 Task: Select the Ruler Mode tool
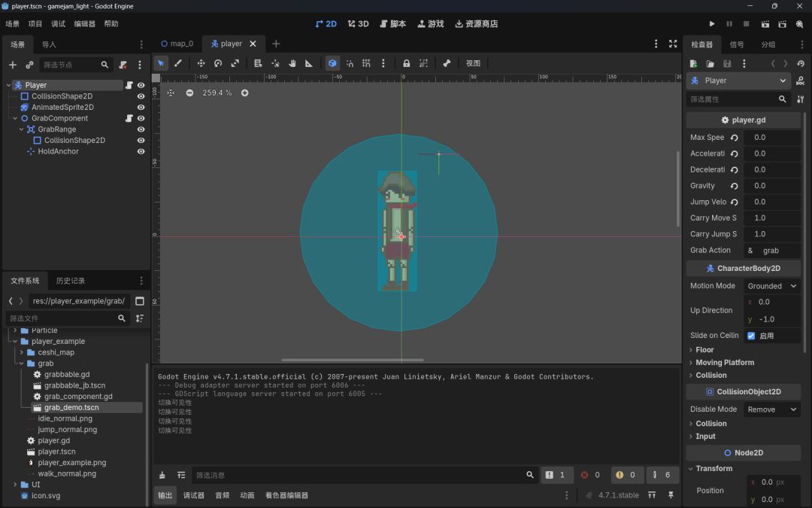[x=309, y=63]
